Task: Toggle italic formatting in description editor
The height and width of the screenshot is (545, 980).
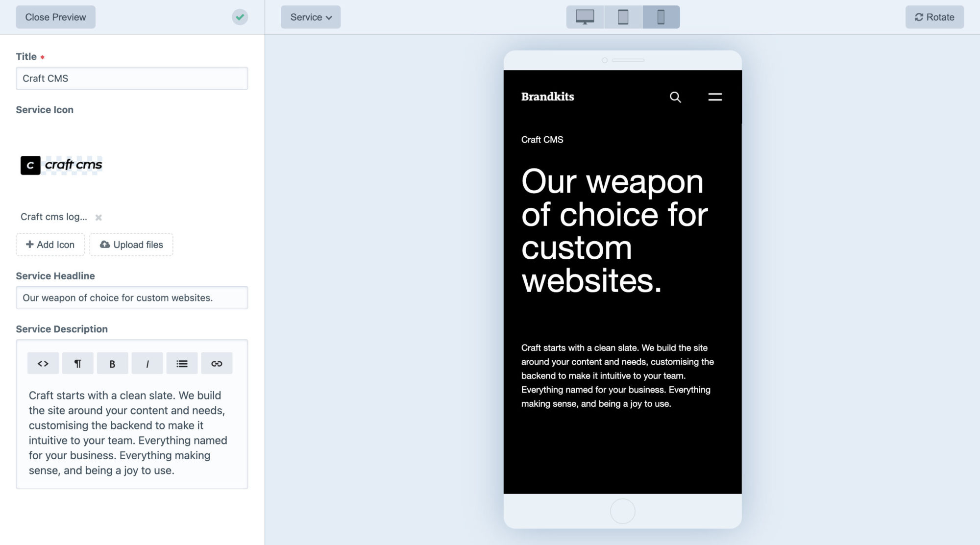Action: [147, 364]
